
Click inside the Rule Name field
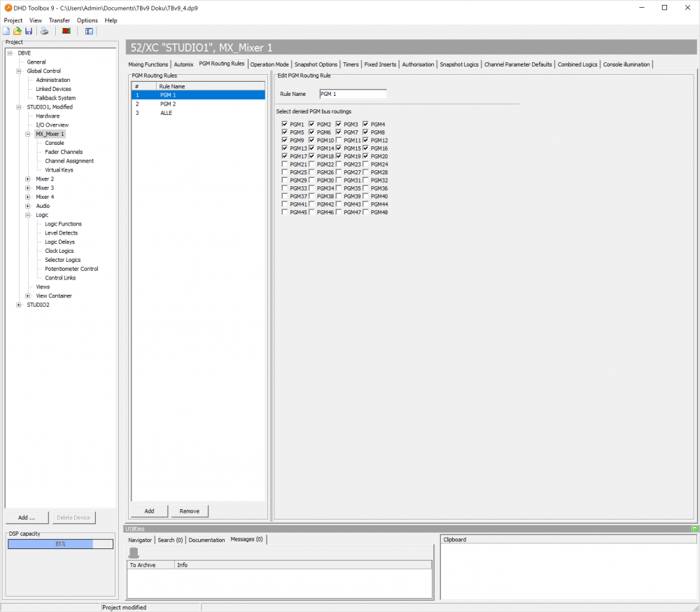(352, 93)
